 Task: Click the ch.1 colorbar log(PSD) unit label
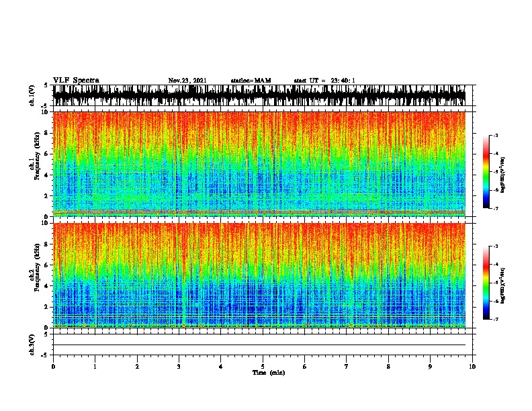click(502, 175)
